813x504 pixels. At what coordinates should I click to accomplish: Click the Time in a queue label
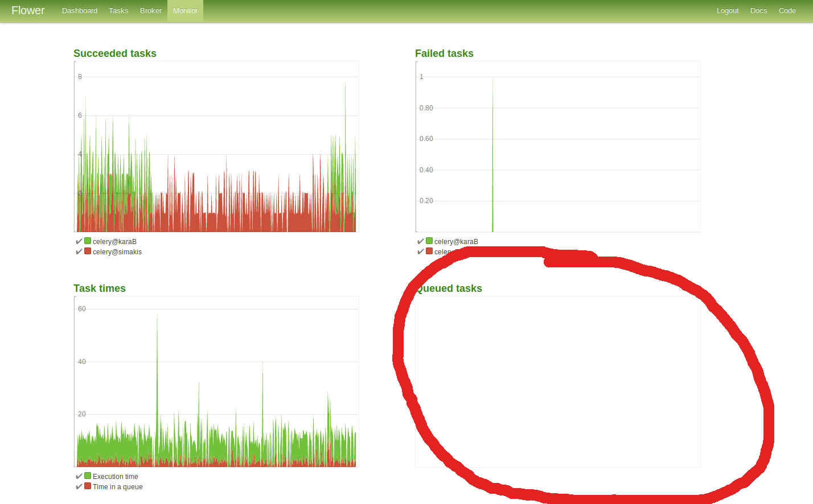tap(118, 487)
